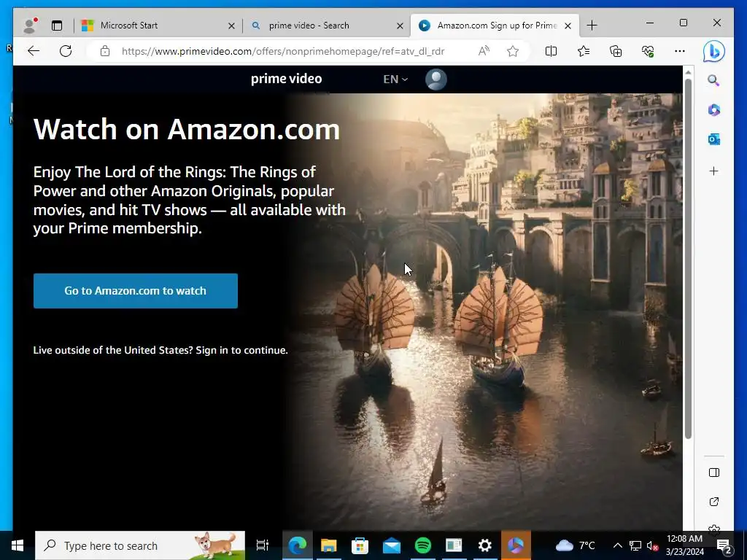The width and height of the screenshot is (747, 560).
Task: Show hidden system tray icons
Action: [x=617, y=545]
